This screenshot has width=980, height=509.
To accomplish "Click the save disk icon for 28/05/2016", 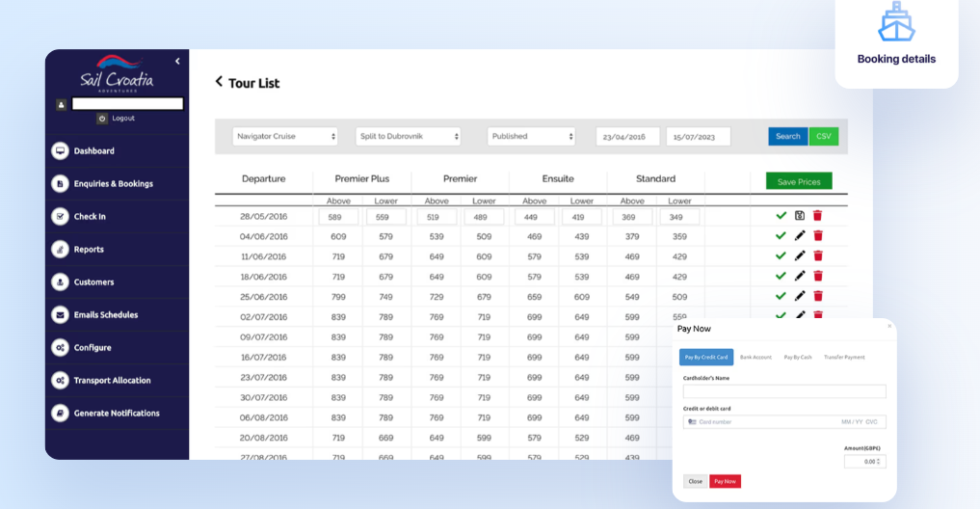I will 800,216.
